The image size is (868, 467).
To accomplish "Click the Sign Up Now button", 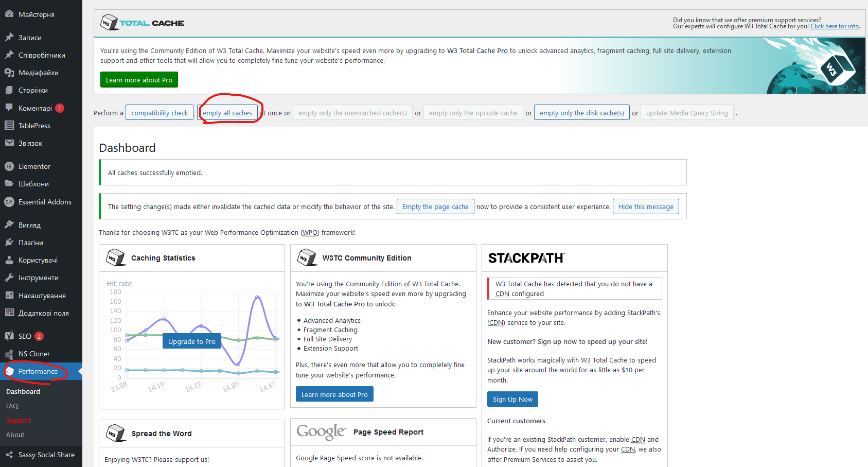I will coord(512,399).
